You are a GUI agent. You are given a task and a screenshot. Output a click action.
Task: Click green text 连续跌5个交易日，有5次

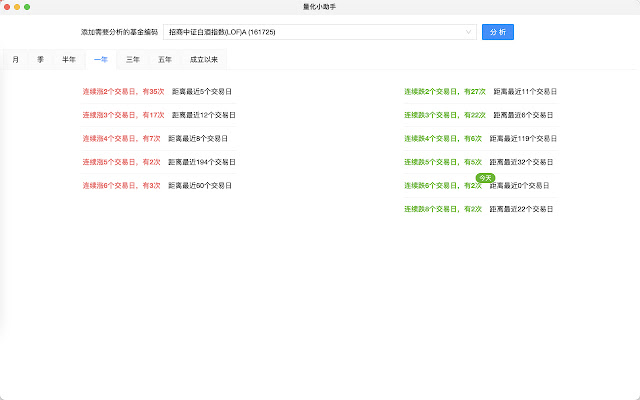(x=443, y=162)
